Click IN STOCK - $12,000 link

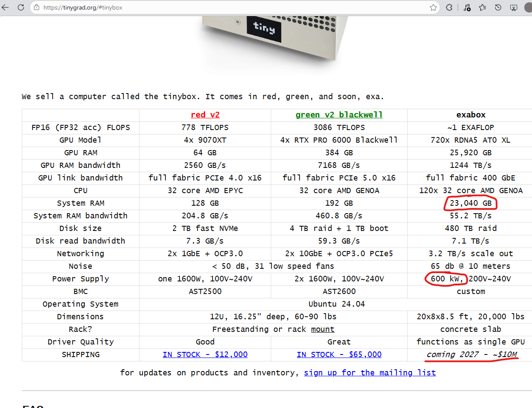[205, 354]
